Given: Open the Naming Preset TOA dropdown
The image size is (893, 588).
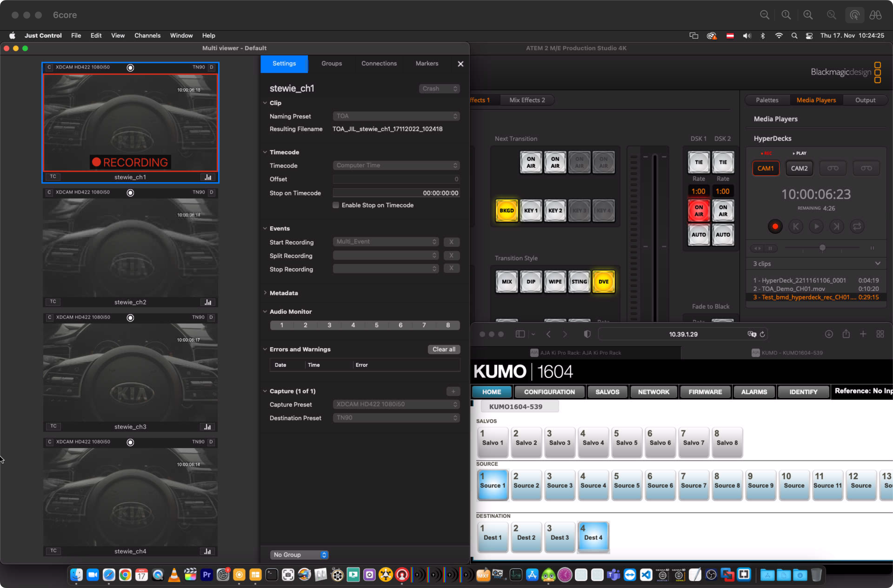Looking at the screenshot, I should tap(396, 116).
